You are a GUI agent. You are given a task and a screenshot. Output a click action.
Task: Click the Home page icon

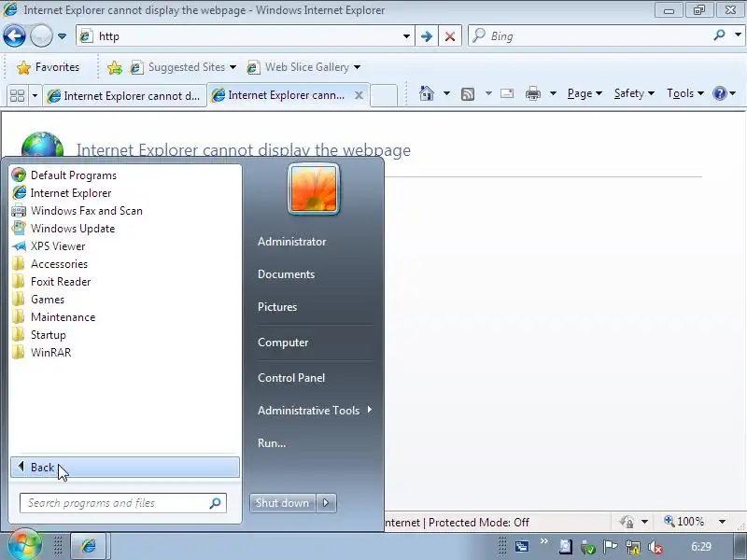(427, 93)
